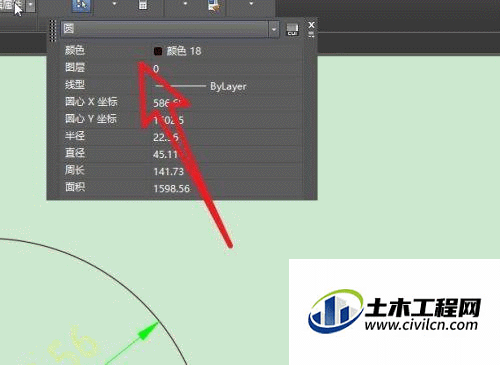Open the options menu icon below X
Viewport: 500px width, 365px height.
311,34
